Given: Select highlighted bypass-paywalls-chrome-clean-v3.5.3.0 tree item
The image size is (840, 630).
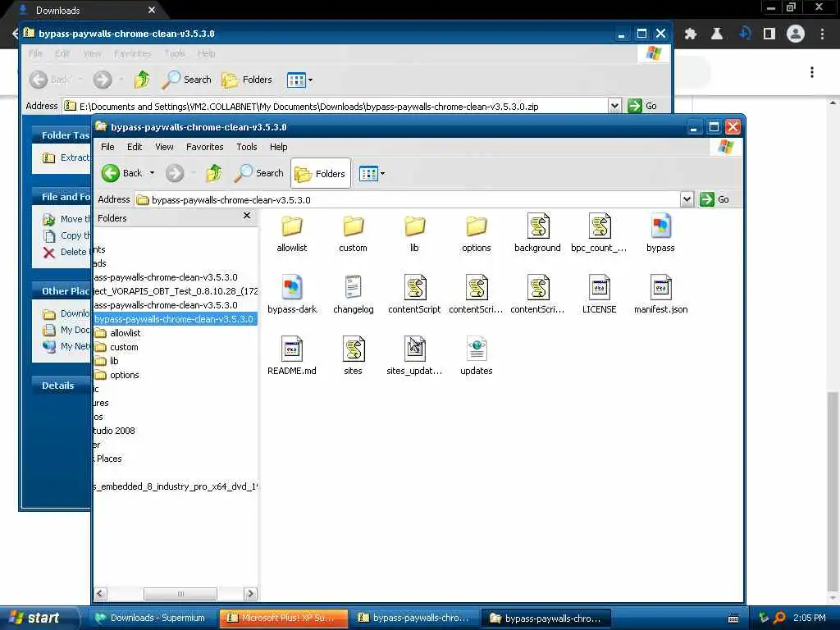Looking at the screenshot, I should click(x=174, y=319).
